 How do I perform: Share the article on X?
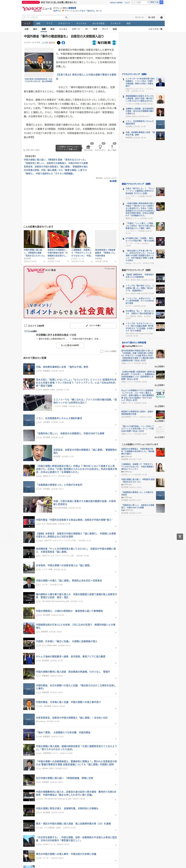(x=58, y=43)
